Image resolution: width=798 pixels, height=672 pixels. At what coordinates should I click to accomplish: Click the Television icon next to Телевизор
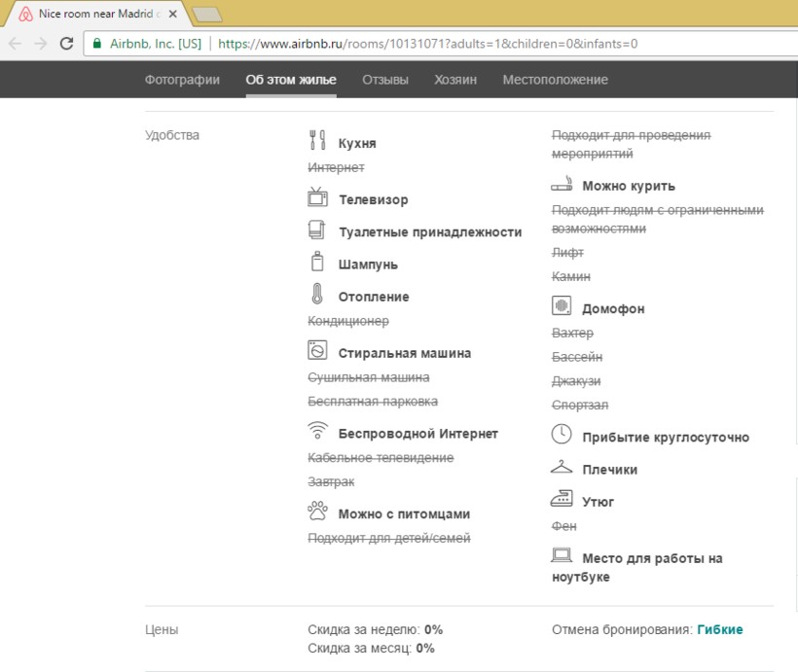[x=317, y=196]
